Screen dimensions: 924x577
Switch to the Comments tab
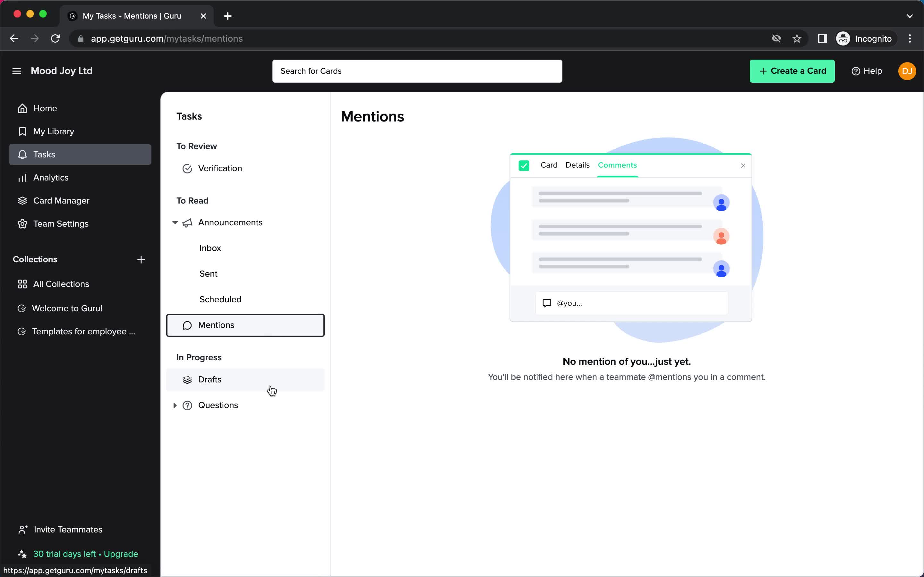(617, 165)
